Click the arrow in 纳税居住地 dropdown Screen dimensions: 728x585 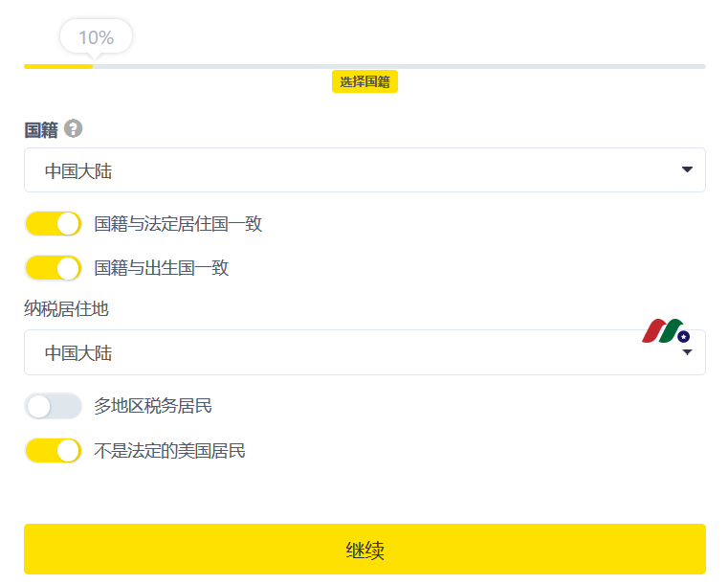[x=687, y=352]
